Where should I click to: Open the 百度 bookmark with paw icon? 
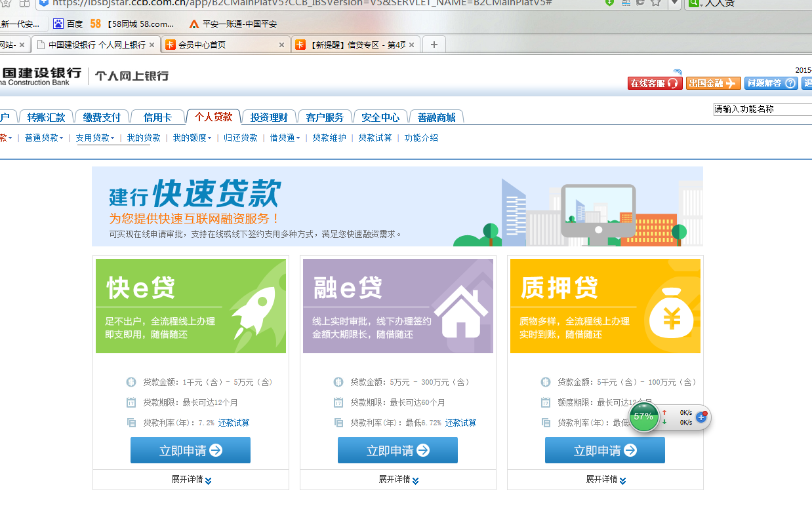(x=68, y=24)
